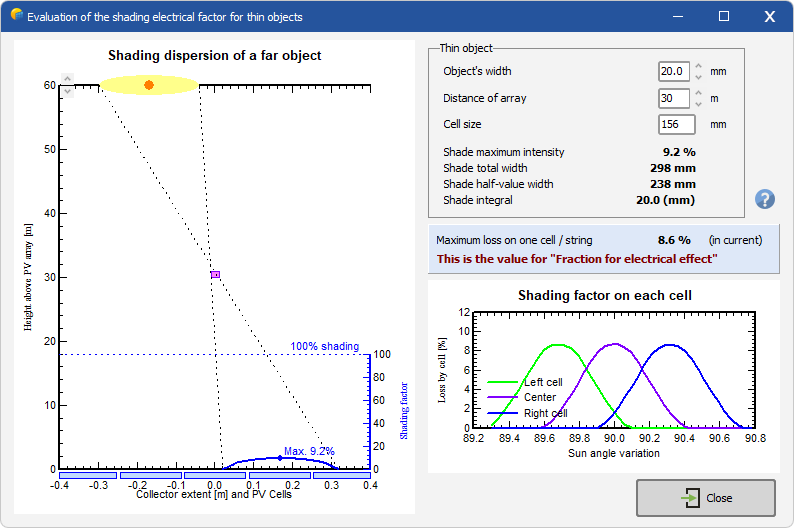Click the Shade maximum intensity value 9.2 %
Viewport: 794px width, 528px height.
pos(679,152)
